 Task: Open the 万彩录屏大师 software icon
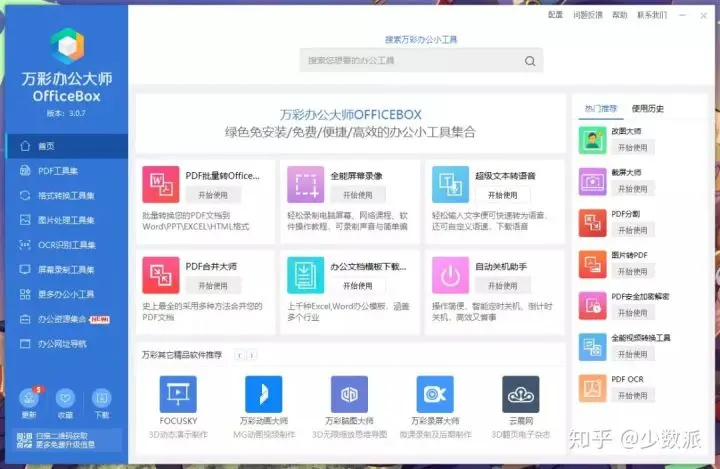point(435,394)
